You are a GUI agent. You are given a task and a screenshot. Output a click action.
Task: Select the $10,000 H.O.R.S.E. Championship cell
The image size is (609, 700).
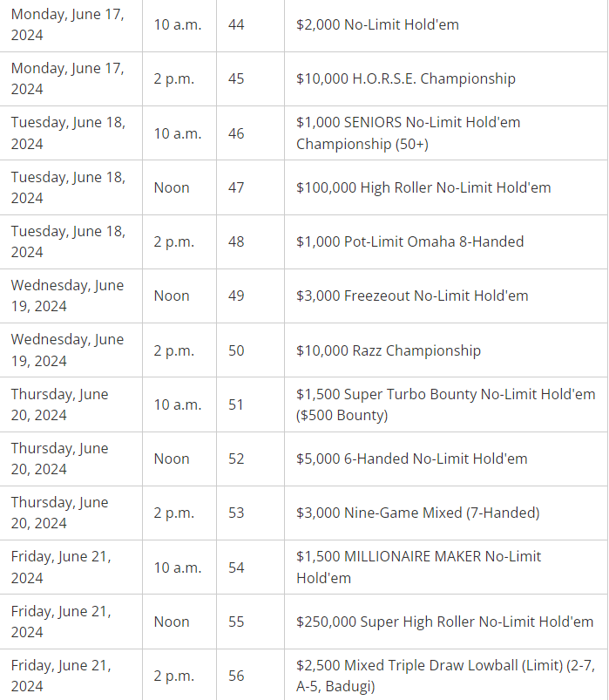click(x=406, y=78)
